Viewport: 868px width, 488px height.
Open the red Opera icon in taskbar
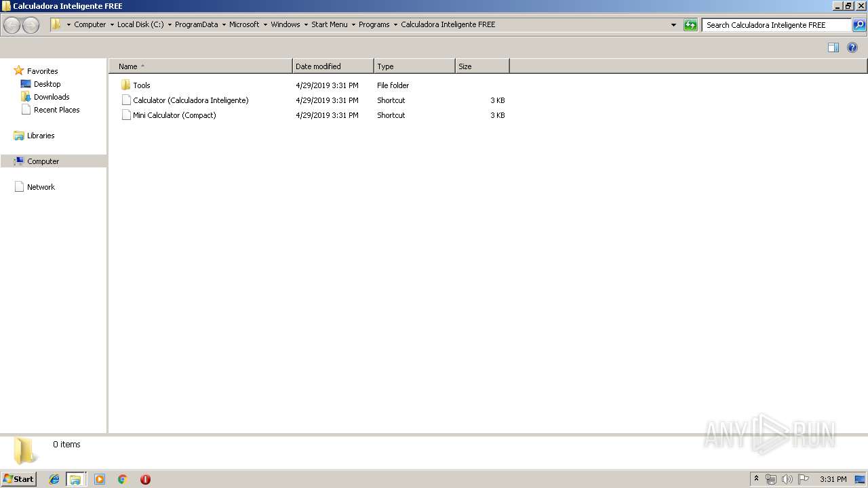[x=145, y=479]
